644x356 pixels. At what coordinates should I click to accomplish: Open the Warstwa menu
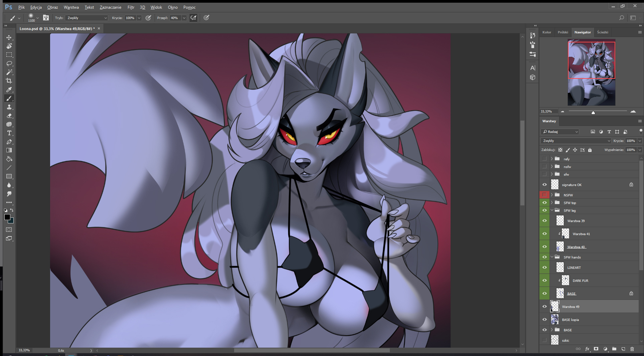point(71,7)
